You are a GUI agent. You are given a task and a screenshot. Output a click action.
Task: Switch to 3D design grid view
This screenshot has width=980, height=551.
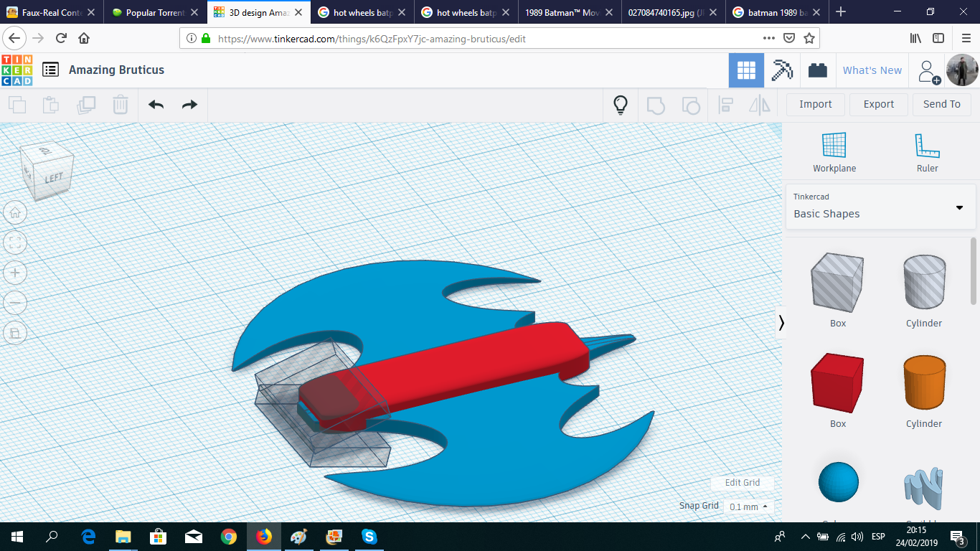tap(746, 70)
